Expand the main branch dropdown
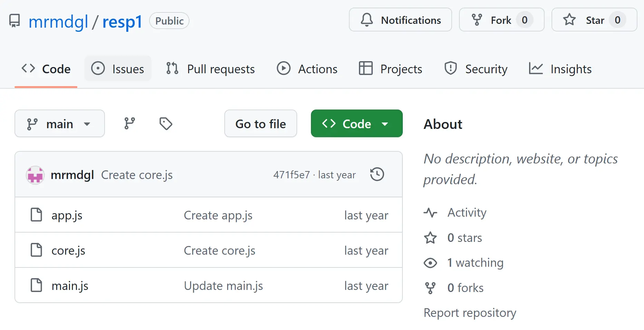644x330 pixels. point(59,124)
